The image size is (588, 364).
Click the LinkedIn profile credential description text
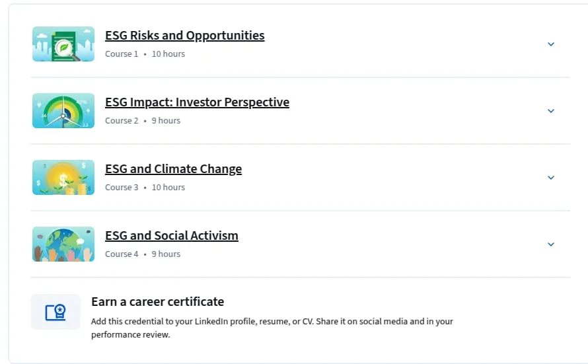click(272, 328)
